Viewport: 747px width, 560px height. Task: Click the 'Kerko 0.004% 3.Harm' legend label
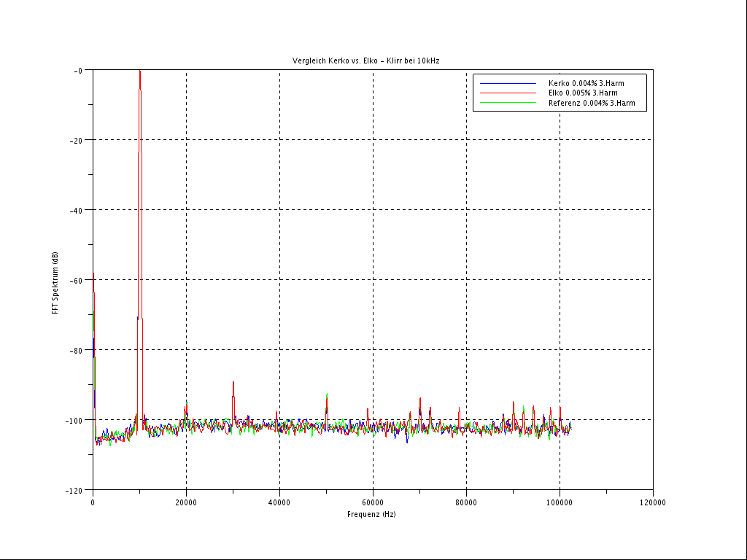[x=586, y=84]
